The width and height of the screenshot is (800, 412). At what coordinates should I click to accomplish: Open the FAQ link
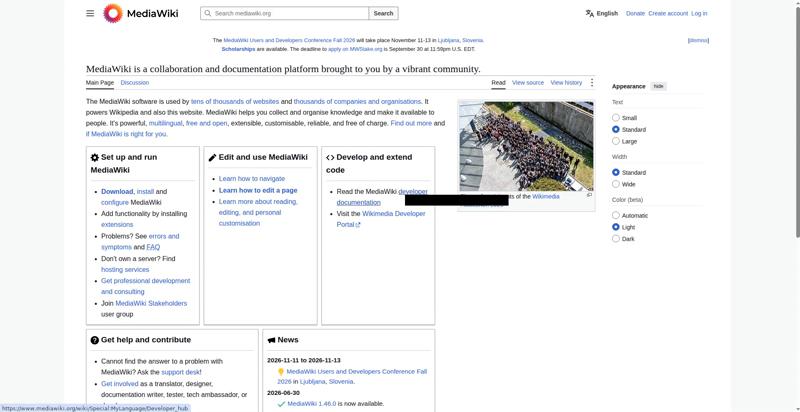(153, 247)
